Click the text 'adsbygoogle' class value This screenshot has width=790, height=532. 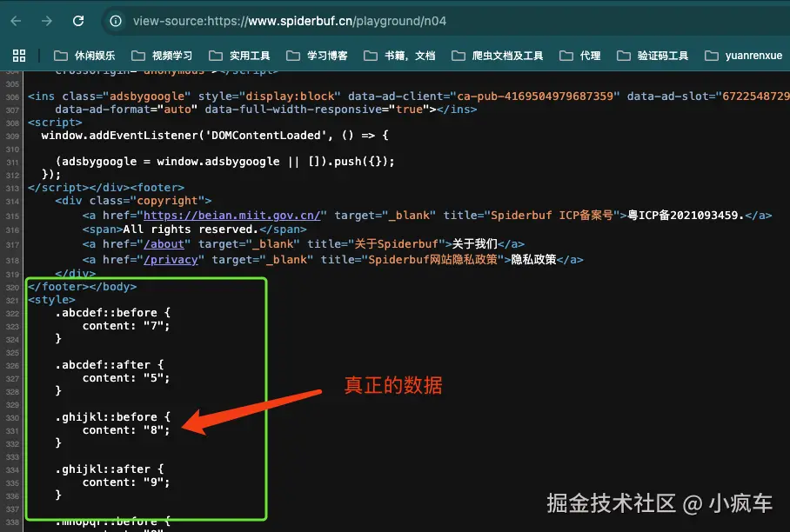coord(147,96)
